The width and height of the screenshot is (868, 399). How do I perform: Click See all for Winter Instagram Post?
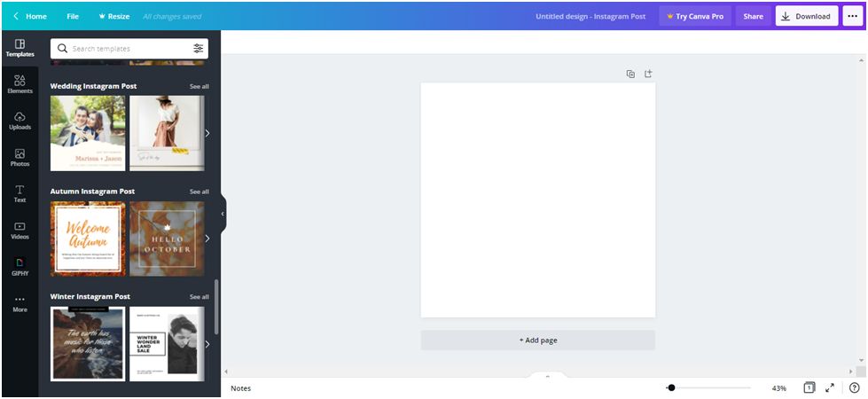pyautogui.click(x=199, y=297)
